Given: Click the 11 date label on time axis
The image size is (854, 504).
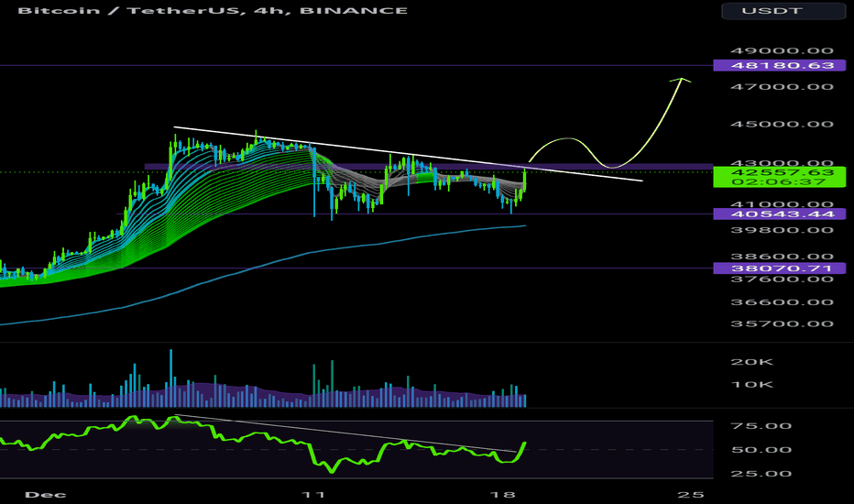Looking at the screenshot, I should tap(313, 495).
